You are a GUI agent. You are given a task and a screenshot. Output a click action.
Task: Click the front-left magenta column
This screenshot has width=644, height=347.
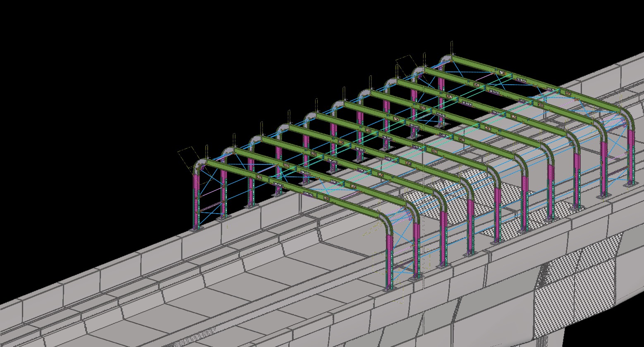click(196, 187)
